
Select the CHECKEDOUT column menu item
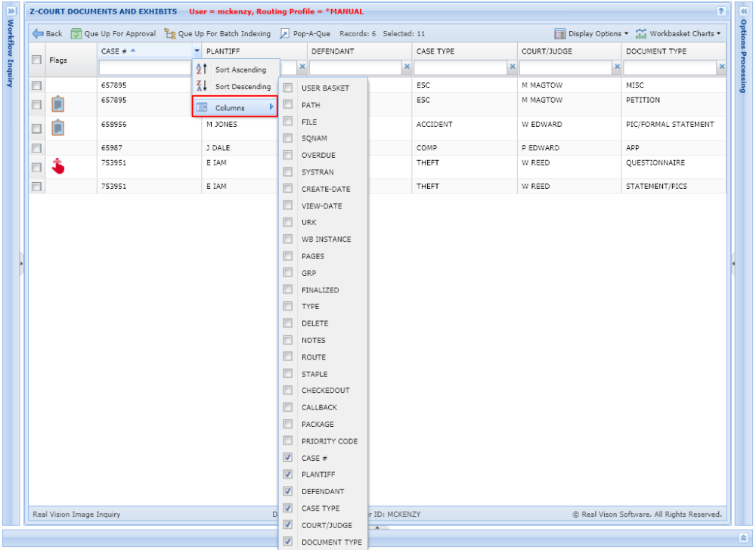coord(323,390)
